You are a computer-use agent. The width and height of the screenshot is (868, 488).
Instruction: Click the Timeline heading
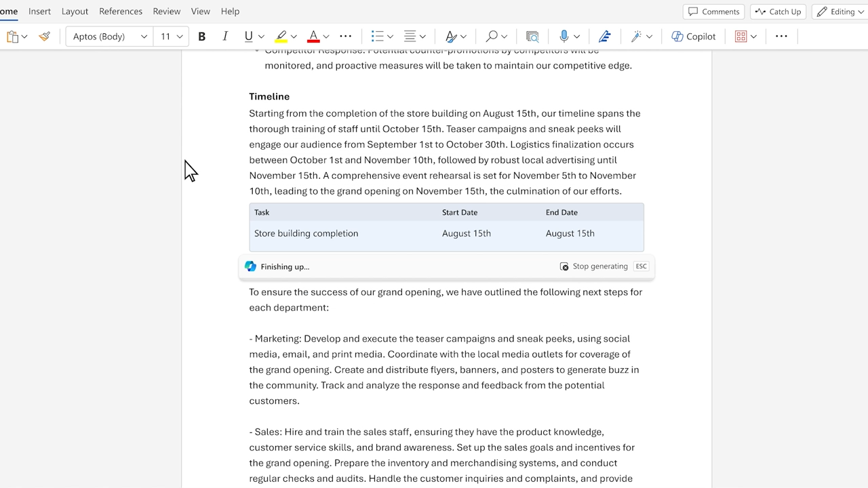[x=269, y=96]
